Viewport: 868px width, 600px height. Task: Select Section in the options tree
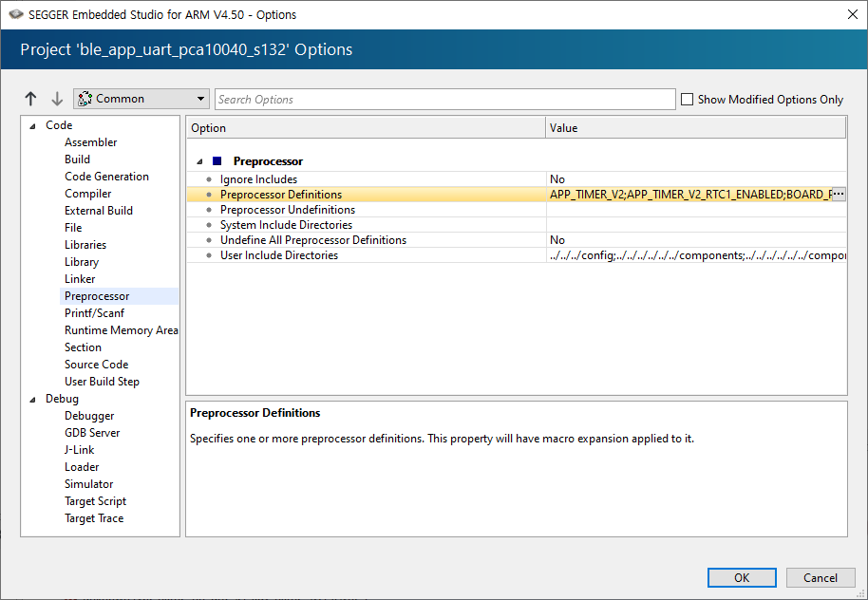[83, 347]
